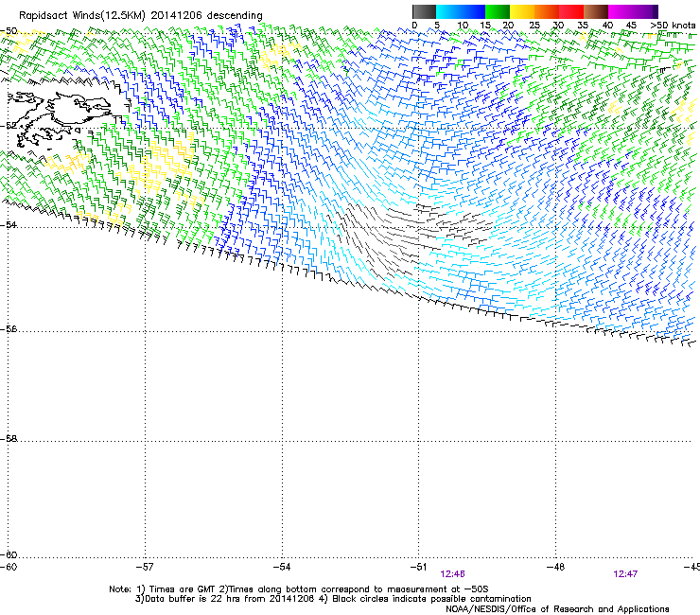Image resolution: width=700 pixels, height=615 pixels.
Task: Click the '-54' latitude label on left axis
Action: coord(9,224)
